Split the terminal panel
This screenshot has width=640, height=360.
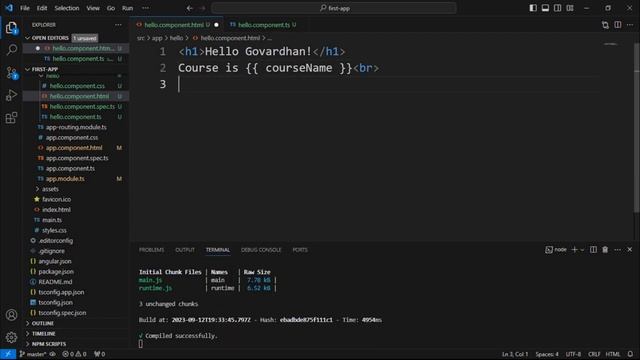point(593,249)
